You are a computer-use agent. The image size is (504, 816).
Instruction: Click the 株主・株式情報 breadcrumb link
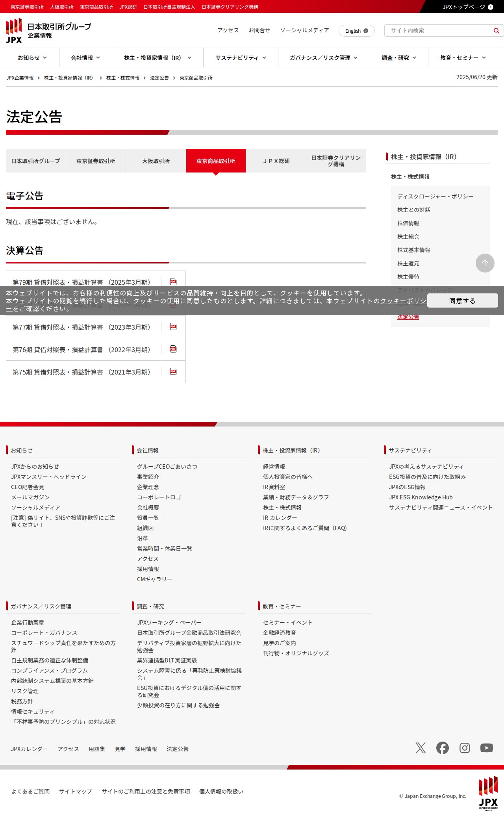(x=123, y=78)
